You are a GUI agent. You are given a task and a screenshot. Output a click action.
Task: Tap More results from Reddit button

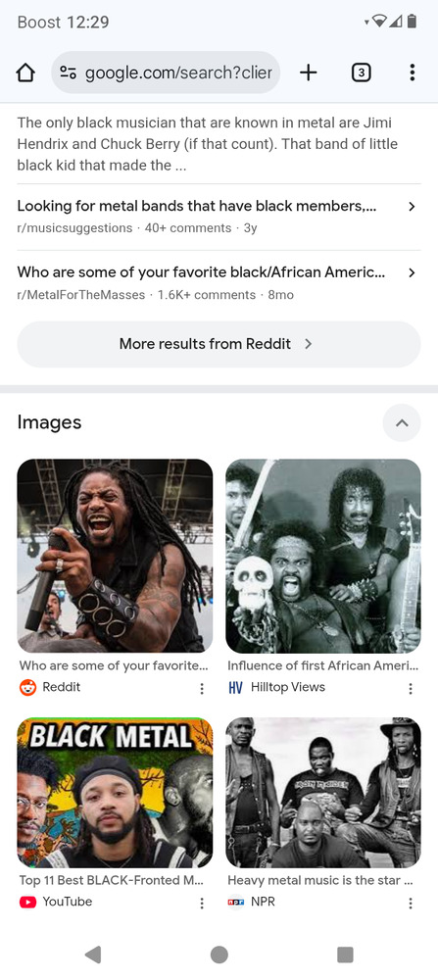(219, 344)
